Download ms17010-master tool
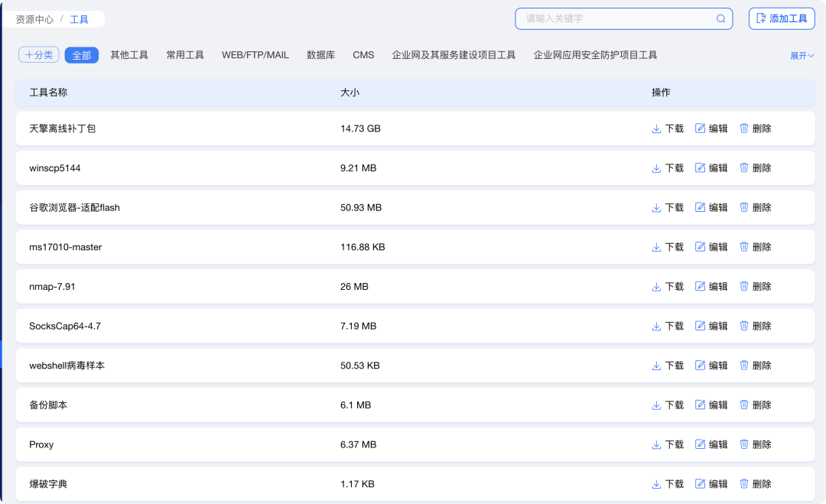This screenshot has height=504, width=826. [x=668, y=247]
